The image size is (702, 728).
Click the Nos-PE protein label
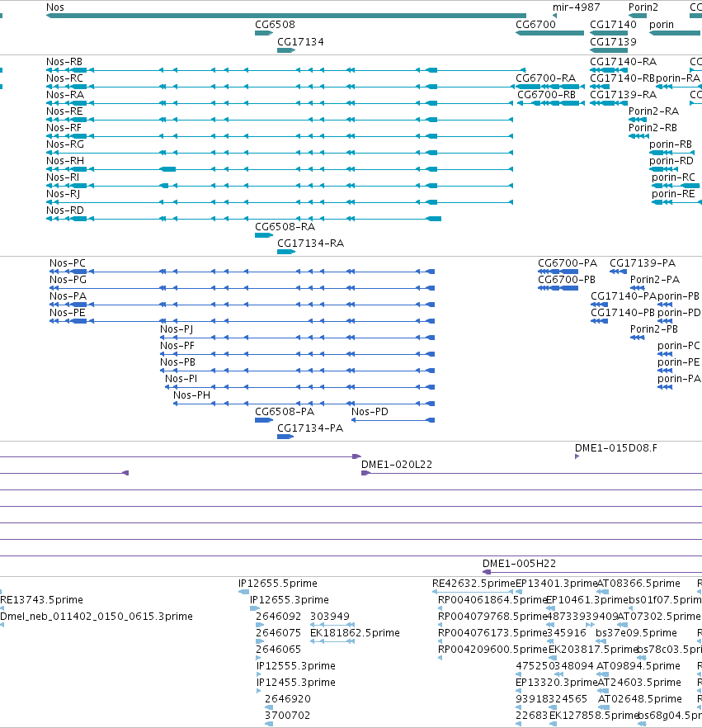(68, 313)
